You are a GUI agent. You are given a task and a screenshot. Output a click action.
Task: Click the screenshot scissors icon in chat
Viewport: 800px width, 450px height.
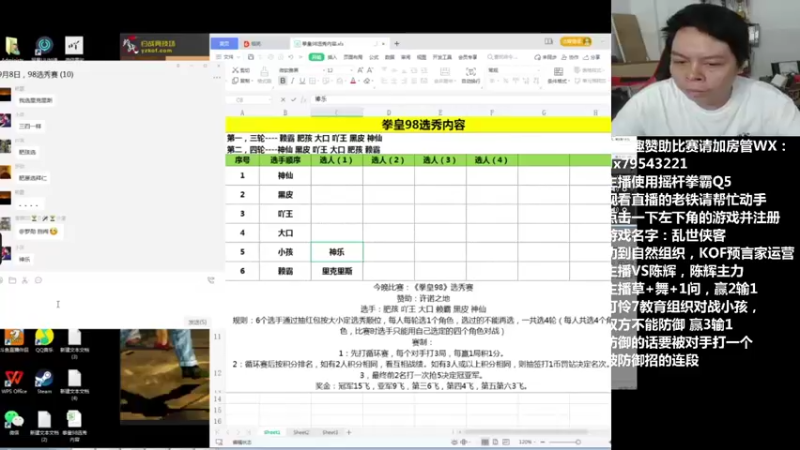click(x=24, y=280)
